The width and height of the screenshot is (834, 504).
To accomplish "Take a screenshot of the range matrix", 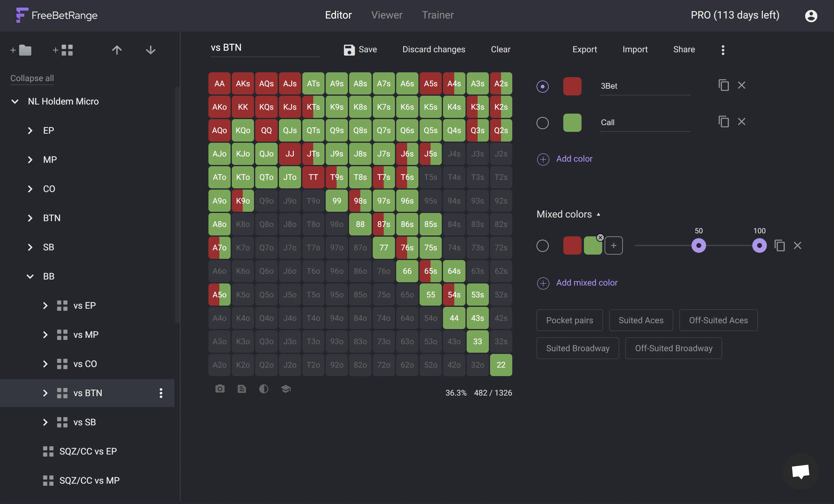I will pyautogui.click(x=220, y=389).
